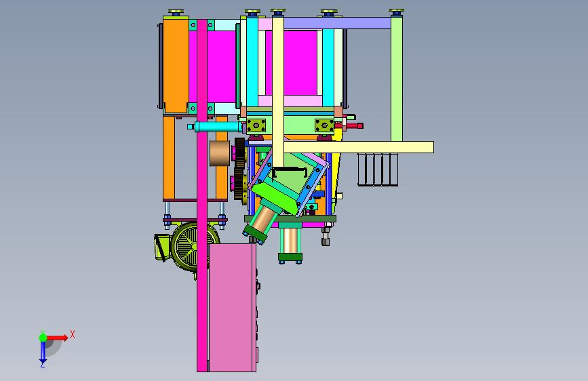
Task: Select the light green vertical post at right
Action: click(397, 79)
